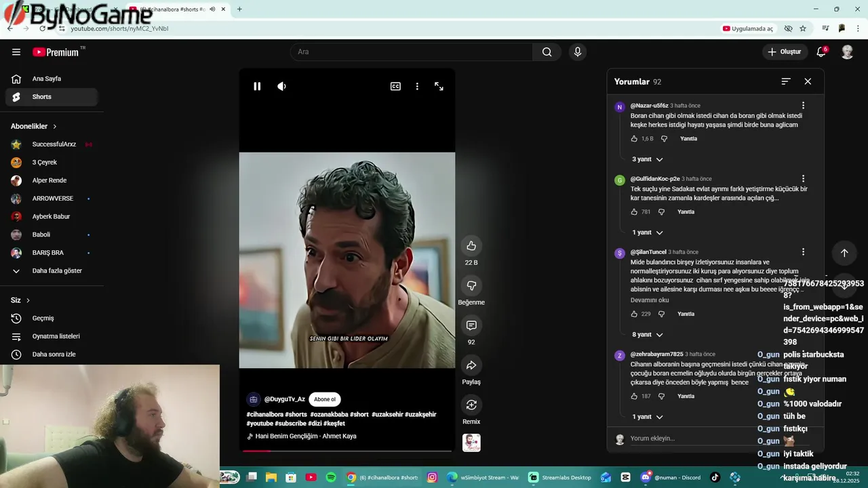
Task: Pause the Shorts video
Action: click(x=257, y=87)
